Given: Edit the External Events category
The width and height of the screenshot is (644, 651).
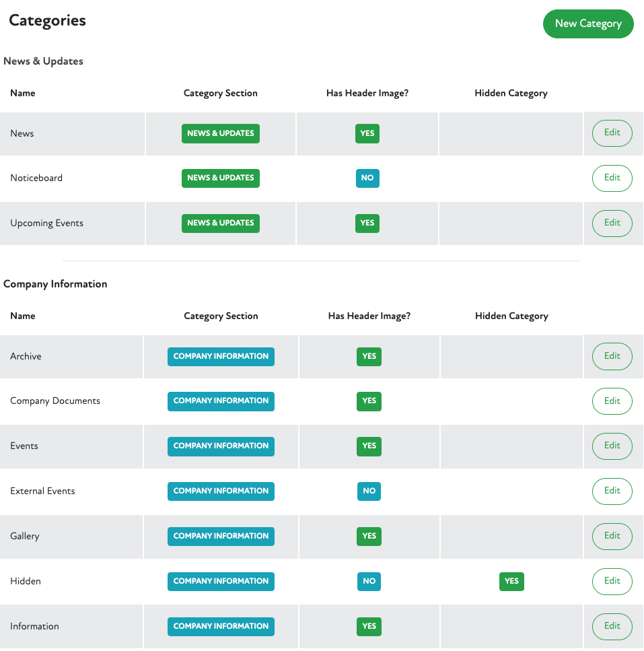Looking at the screenshot, I should tap(612, 491).
